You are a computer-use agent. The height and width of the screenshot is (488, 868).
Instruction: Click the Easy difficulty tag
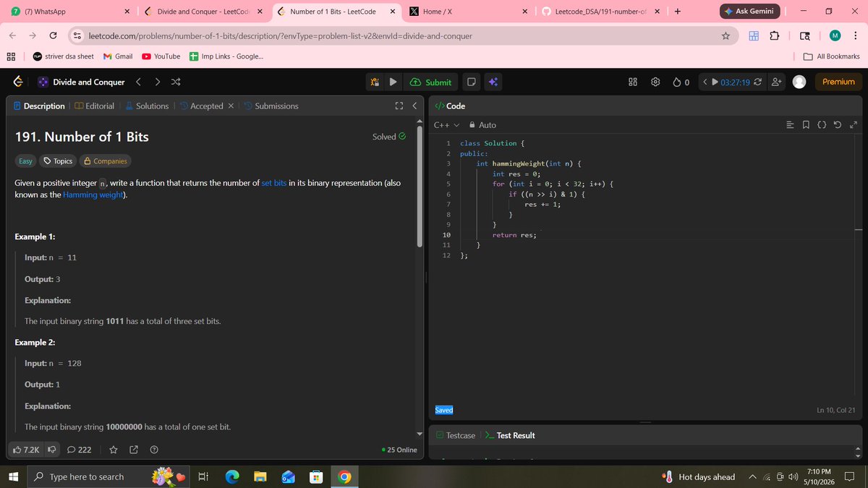(25, 161)
